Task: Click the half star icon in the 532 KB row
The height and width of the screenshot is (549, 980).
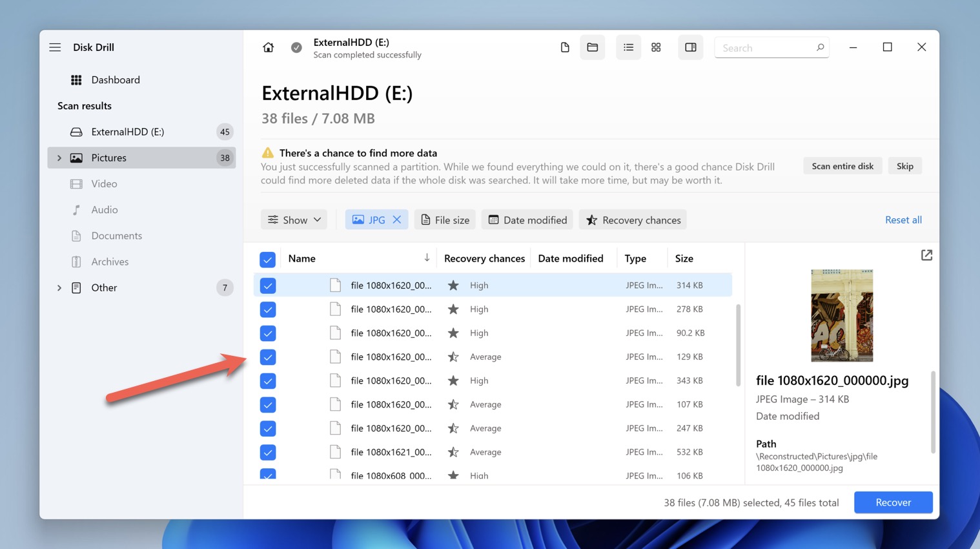Action: tap(453, 452)
